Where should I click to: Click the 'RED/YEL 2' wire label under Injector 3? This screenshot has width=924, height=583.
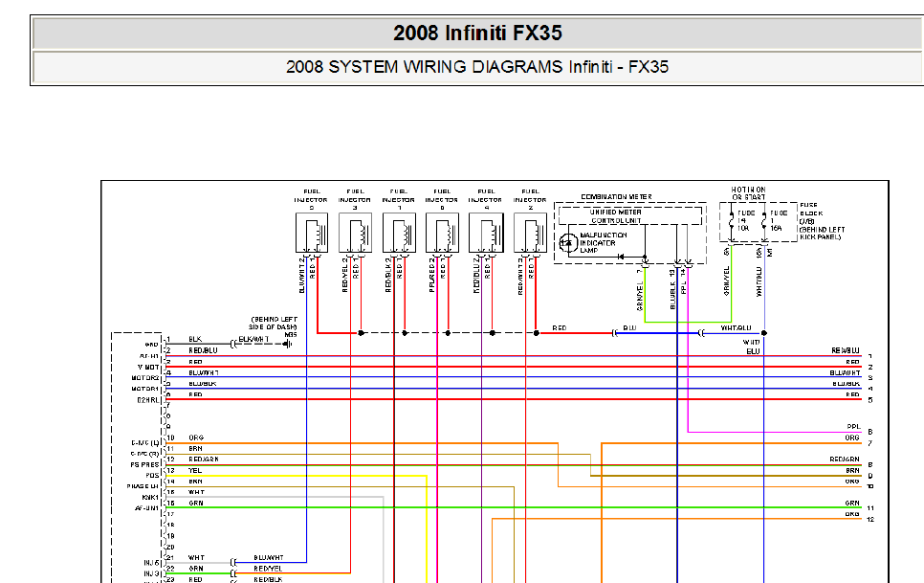(x=345, y=276)
